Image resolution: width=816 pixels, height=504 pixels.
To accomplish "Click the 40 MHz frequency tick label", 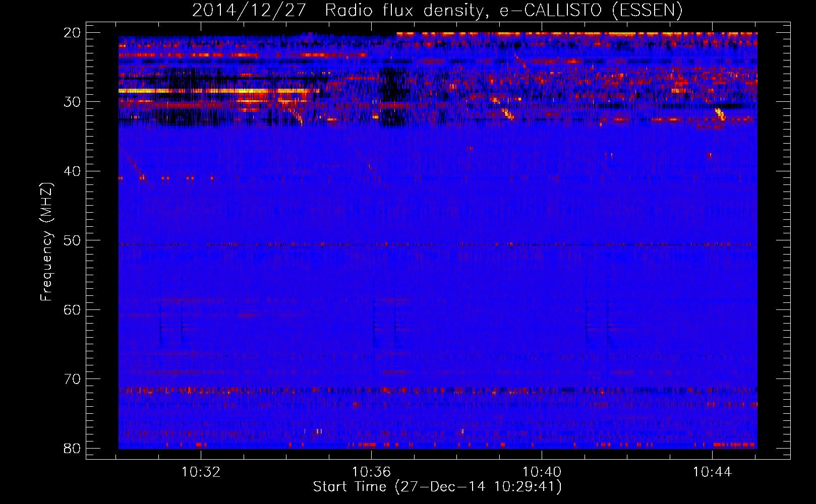I will (x=72, y=171).
